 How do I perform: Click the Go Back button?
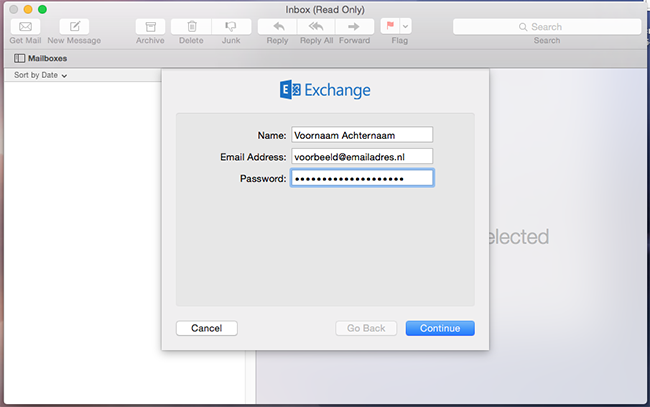(x=366, y=328)
